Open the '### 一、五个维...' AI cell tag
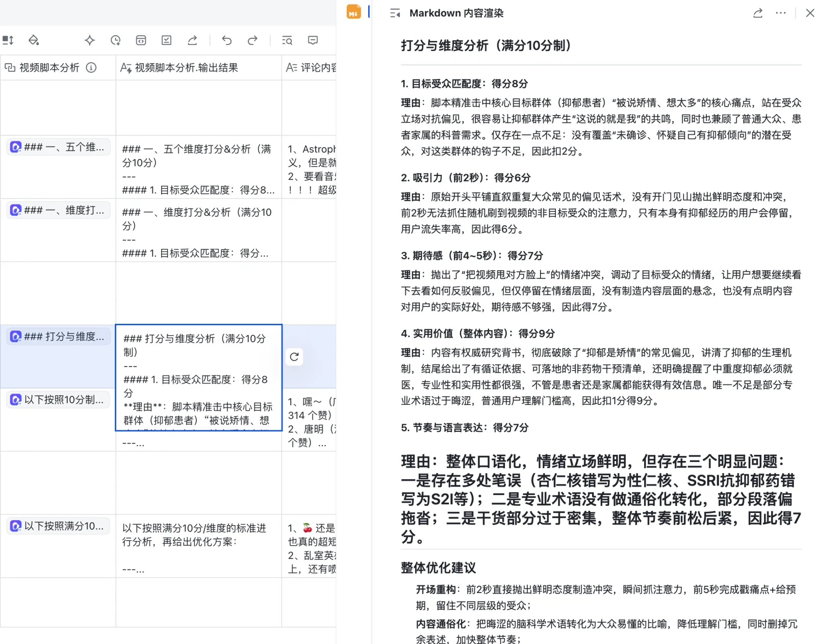The height and width of the screenshot is (644, 816). (59, 147)
